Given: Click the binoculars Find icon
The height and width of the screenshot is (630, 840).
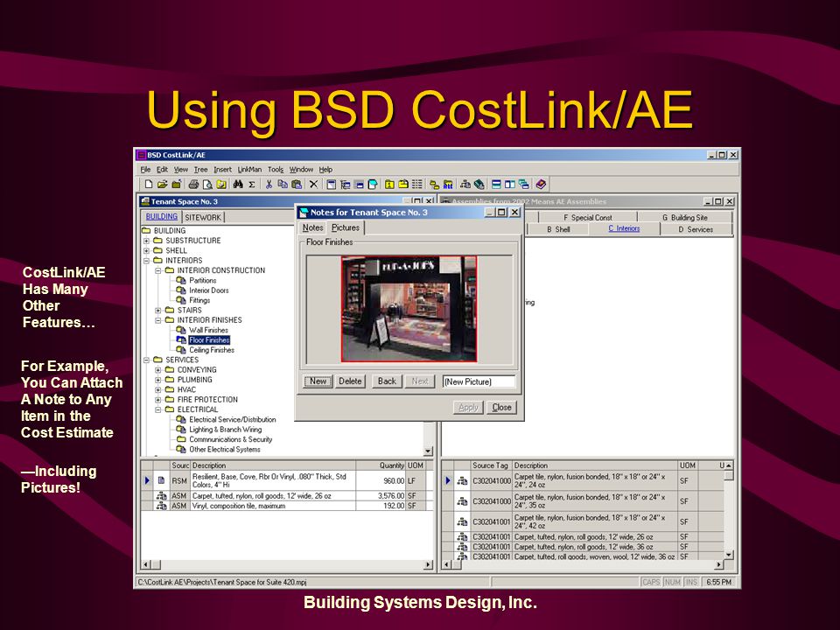Looking at the screenshot, I should point(238,185).
